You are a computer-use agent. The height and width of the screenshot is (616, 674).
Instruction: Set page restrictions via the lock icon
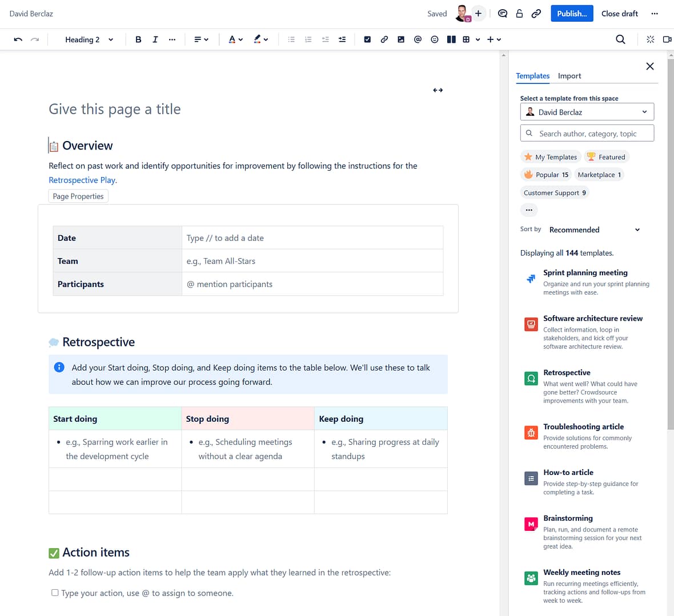tap(519, 13)
